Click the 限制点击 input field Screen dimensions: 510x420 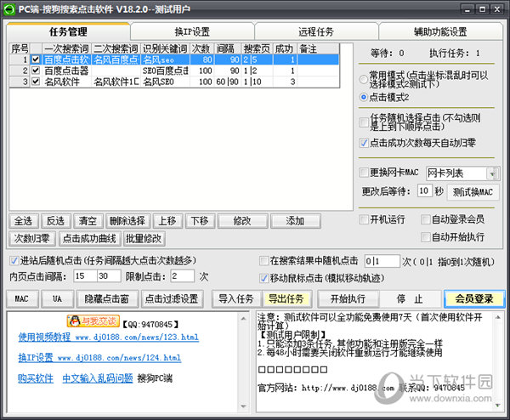pyautogui.click(x=182, y=275)
